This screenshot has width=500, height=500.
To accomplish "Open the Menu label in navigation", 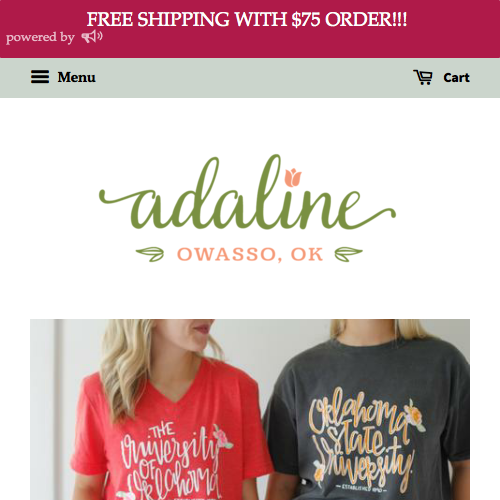I will point(76,77).
